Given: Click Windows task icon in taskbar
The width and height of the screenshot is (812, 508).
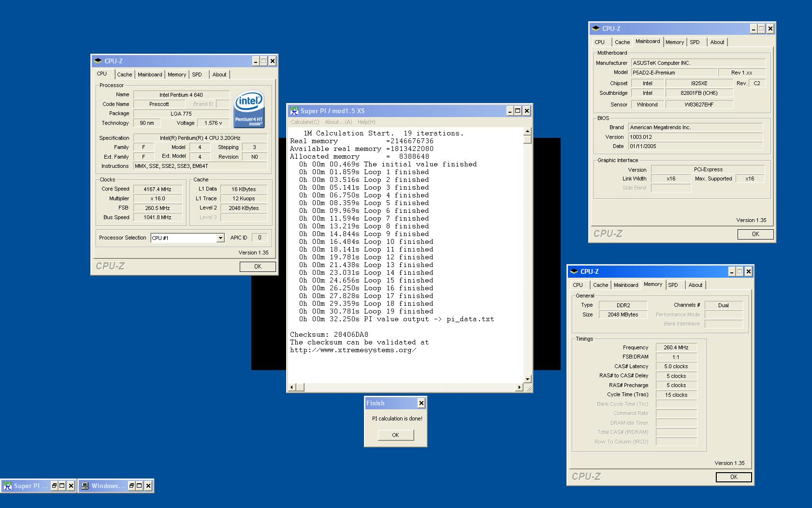Looking at the screenshot, I should pos(85,486).
